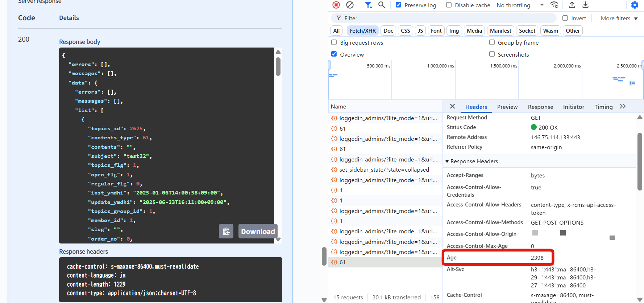Stop recording network log

pyautogui.click(x=336, y=5)
